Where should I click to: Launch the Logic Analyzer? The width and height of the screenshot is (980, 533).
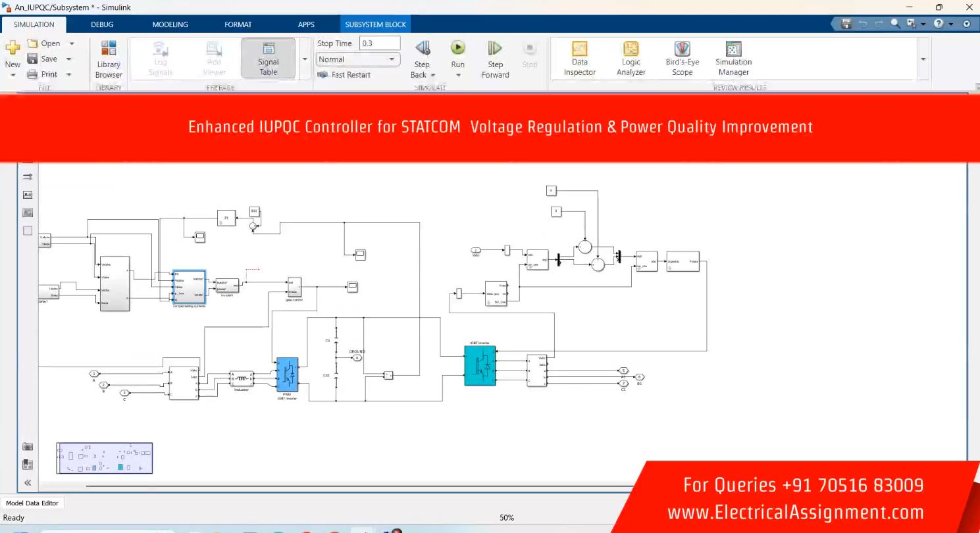click(631, 59)
